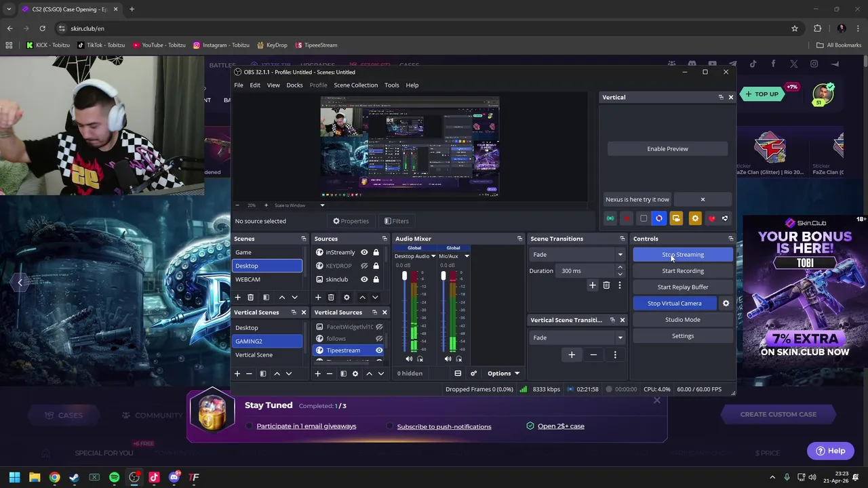
Task: Click Mic/Aux volume fader handle
Action: 443,276
